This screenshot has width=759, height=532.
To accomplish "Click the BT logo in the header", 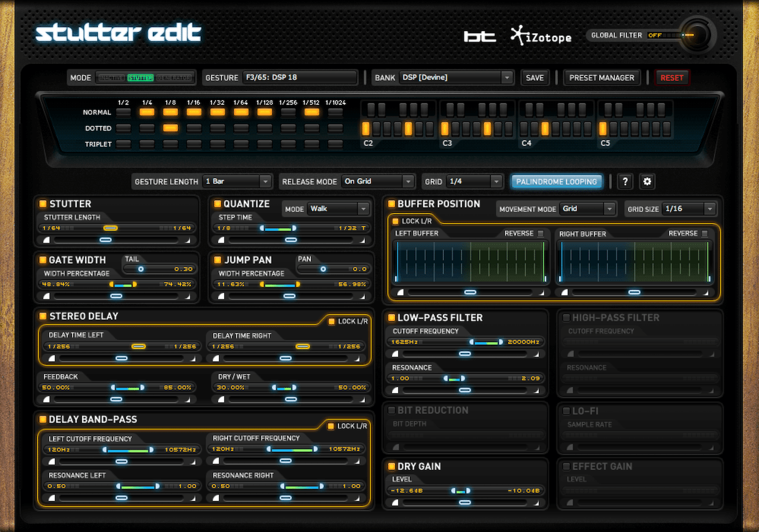I will 480,36.
